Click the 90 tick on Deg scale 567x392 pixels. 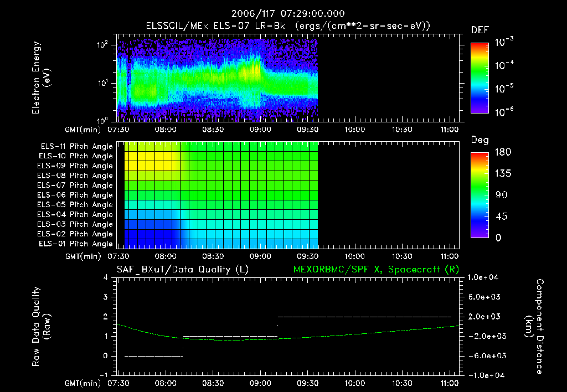[x=502, y=195]
